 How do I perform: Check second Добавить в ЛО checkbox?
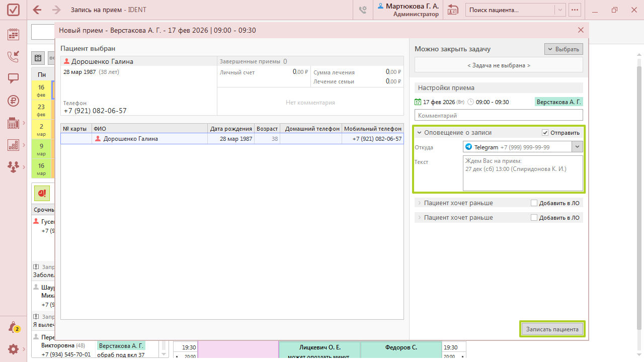[x=534, y=218]
